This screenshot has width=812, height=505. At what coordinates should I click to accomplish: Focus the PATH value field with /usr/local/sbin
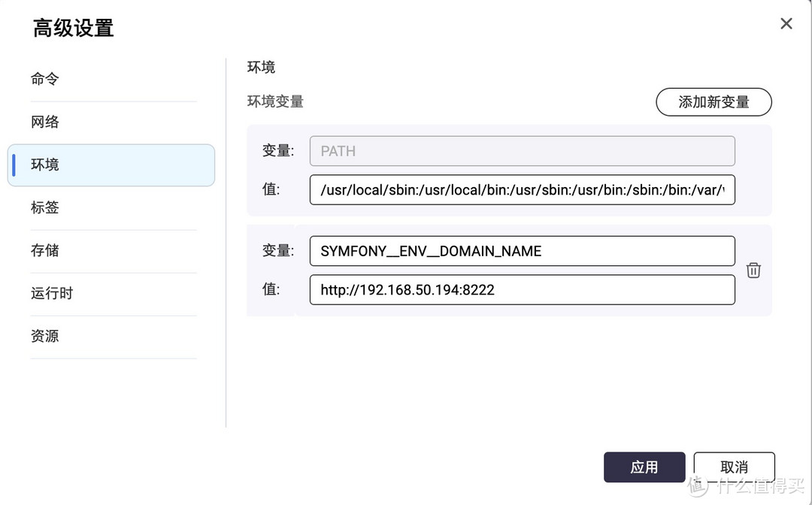(x=522, y=190)
